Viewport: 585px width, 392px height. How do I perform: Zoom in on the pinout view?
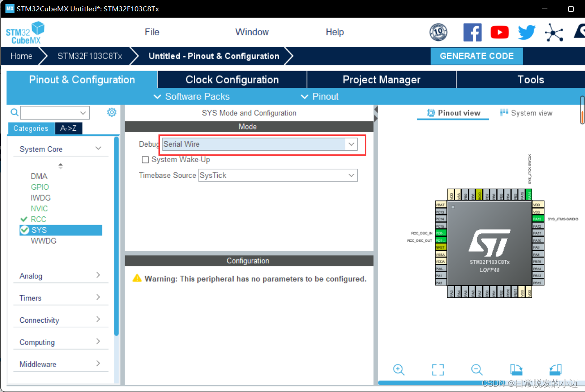tap(399, 369)
